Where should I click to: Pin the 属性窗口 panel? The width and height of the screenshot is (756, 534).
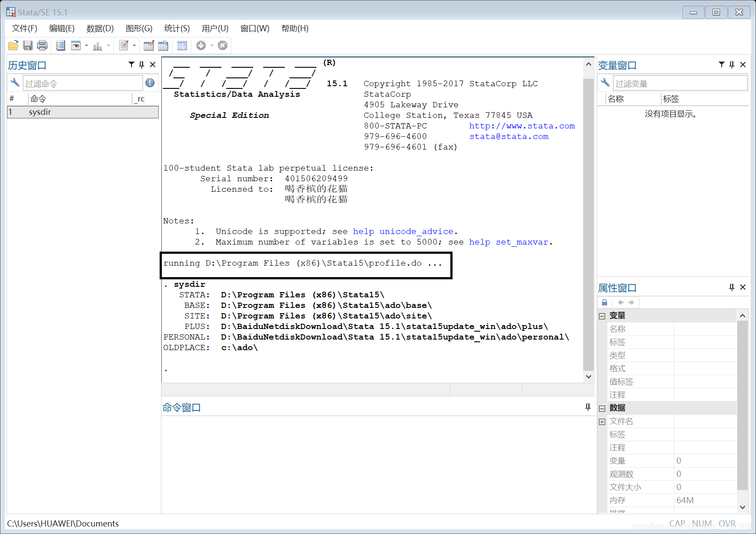coord(732,287)
